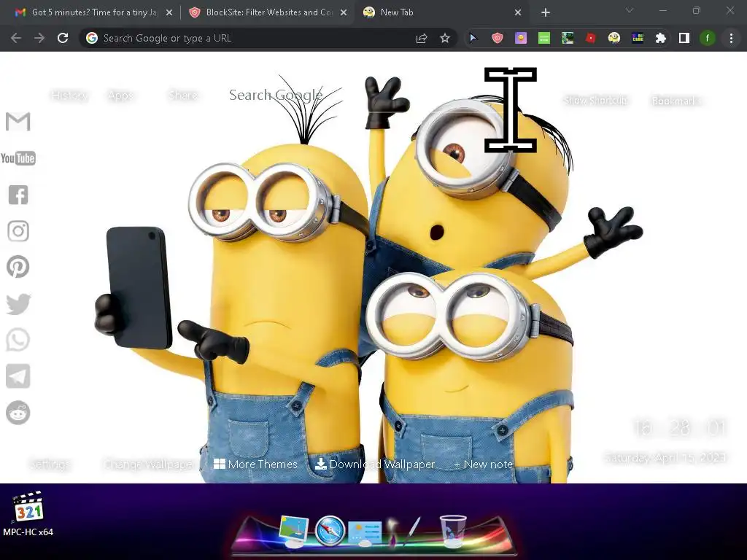Open the Apps link
Image resolution: width=747 pixels, height=560 pixels.
pos(120,96)
